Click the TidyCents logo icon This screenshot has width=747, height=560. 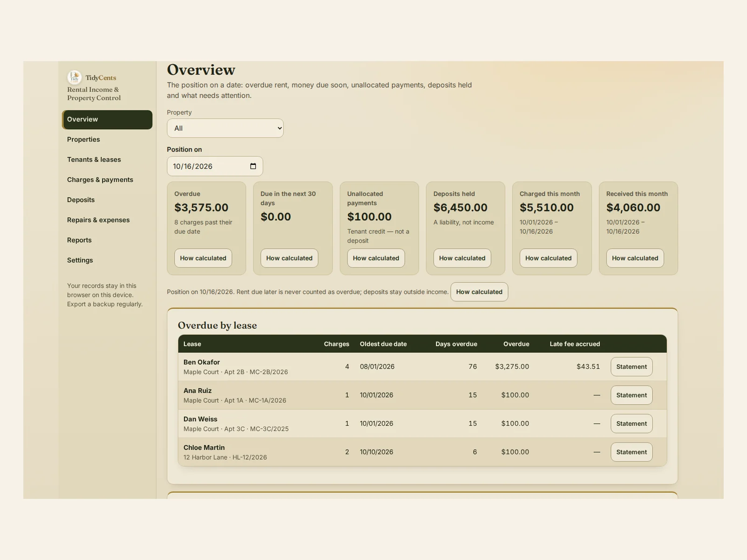[x=74, y=77]
